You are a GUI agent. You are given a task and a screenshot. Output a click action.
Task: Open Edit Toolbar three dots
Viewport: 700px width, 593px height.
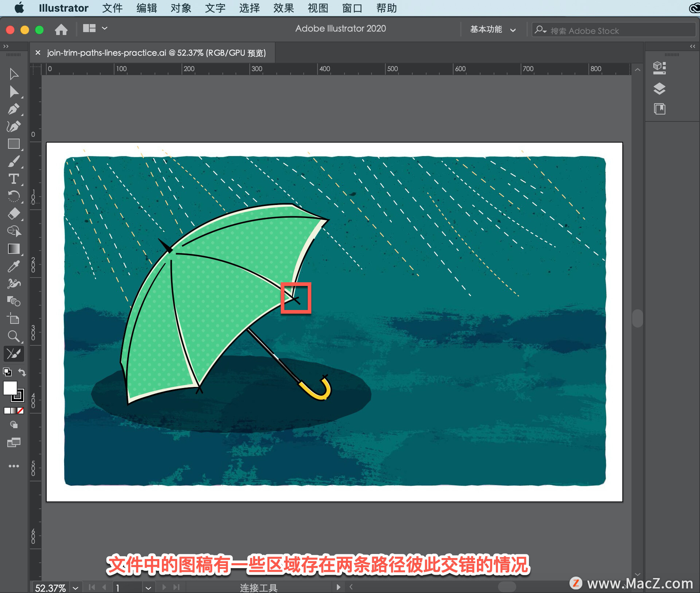point(14,466)
